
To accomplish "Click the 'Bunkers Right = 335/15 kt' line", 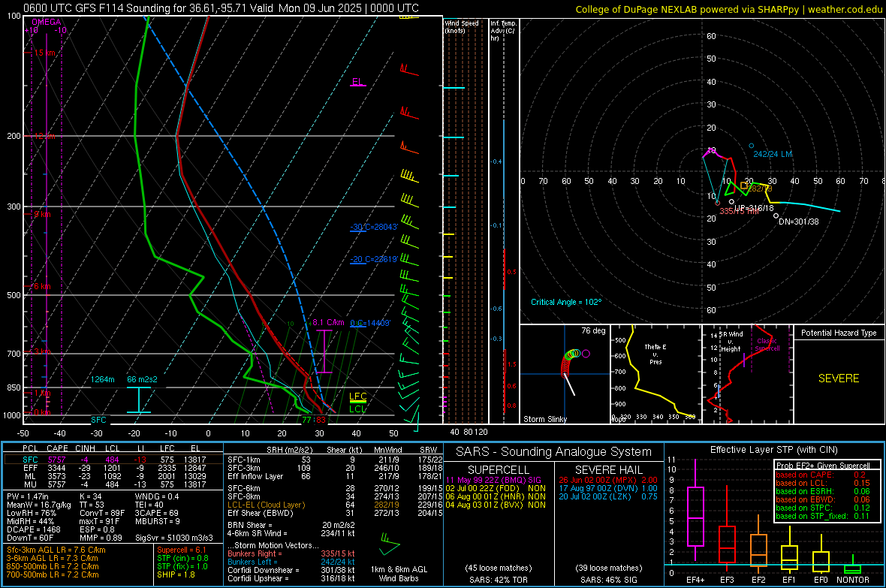I will [x=291, y=553].
